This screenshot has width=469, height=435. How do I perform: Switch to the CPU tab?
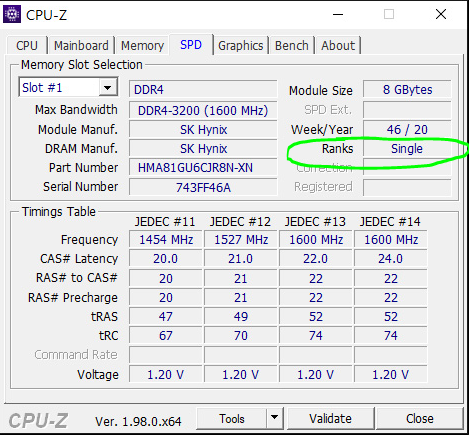coord(27,46)
